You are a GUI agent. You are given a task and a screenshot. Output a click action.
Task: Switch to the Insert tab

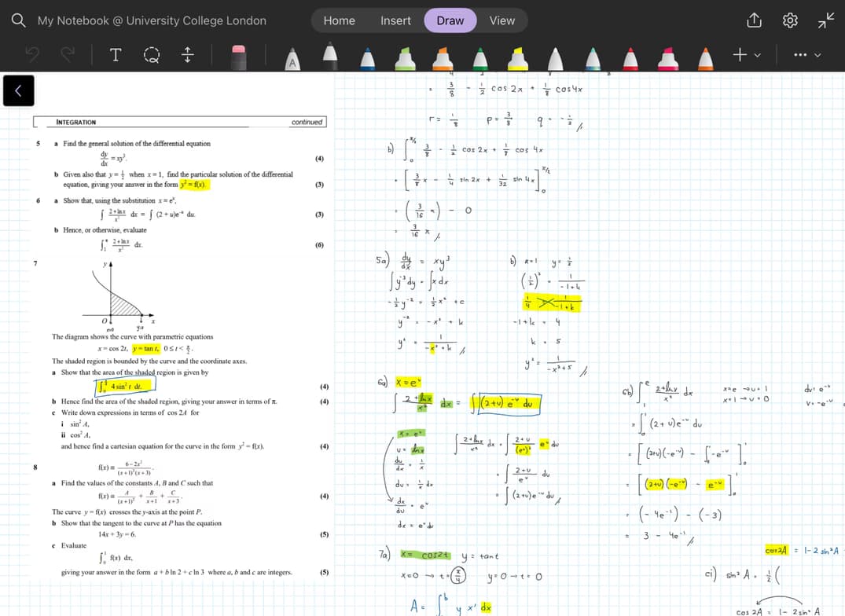(x=395, y=20)
